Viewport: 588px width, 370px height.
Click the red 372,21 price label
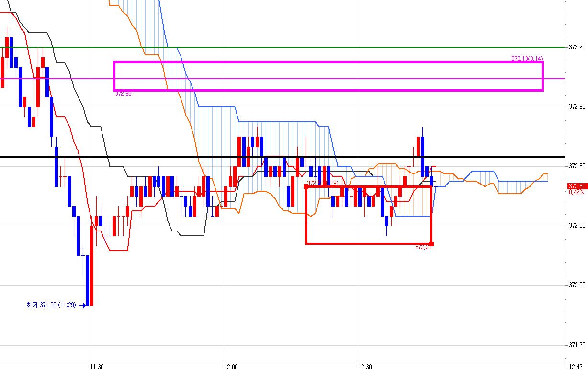(423, 247)
